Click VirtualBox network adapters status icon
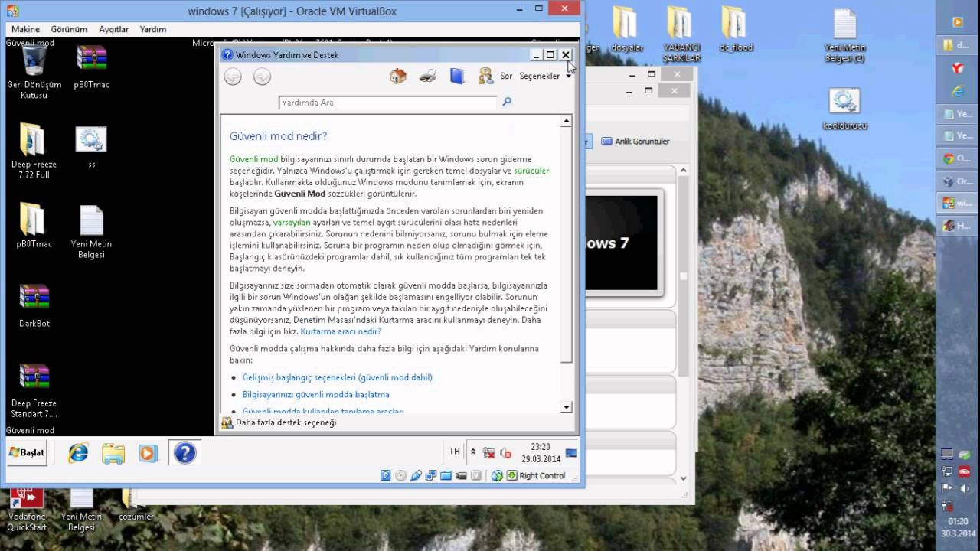This screenshot has height=551, width=980. click(x=431, y=475)
